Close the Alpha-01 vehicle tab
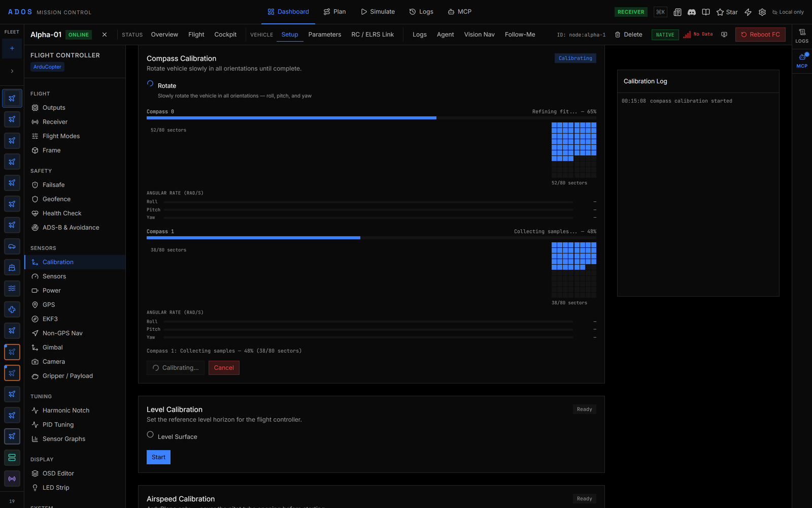This screenshot has height=508, width=812. [105, 35]
